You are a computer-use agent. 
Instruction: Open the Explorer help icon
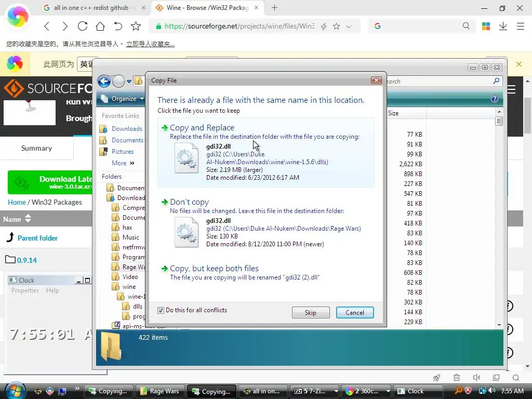click(495, 99)
